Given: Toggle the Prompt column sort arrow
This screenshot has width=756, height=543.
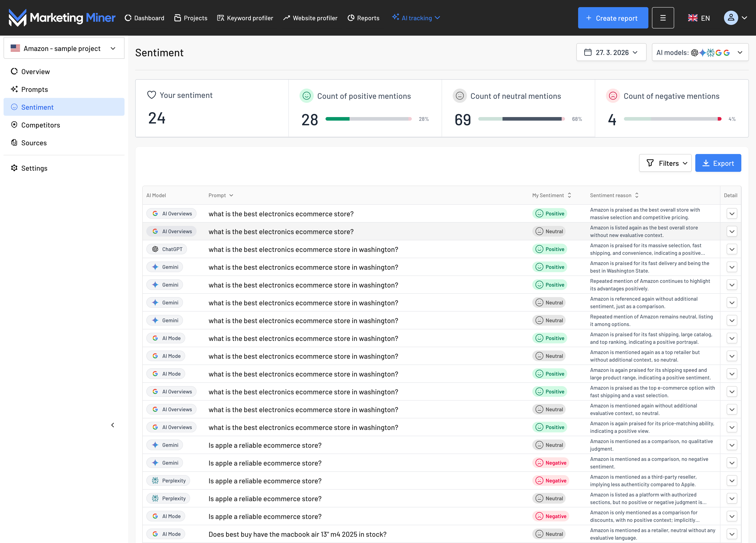Looking at the screenshot, I should click(231, 195).
